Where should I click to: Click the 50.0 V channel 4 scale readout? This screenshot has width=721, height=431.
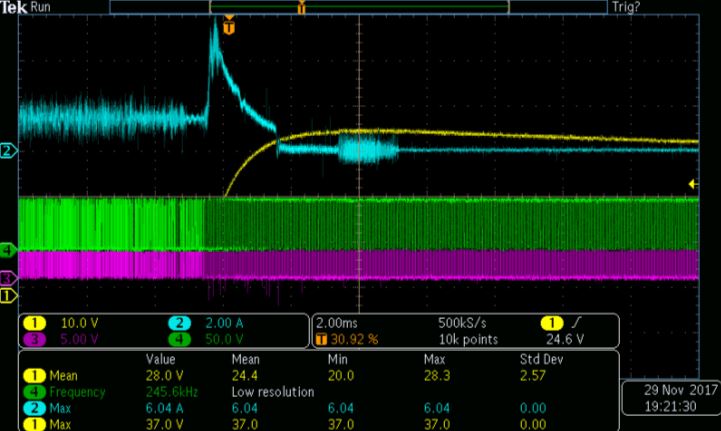pyautogui.click(x=224, y=339)
